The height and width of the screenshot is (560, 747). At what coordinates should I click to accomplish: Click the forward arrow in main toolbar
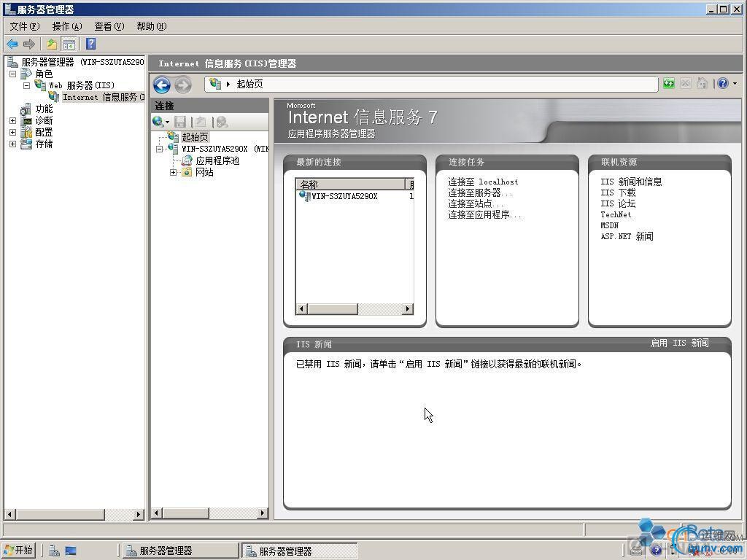pos(29,44)
